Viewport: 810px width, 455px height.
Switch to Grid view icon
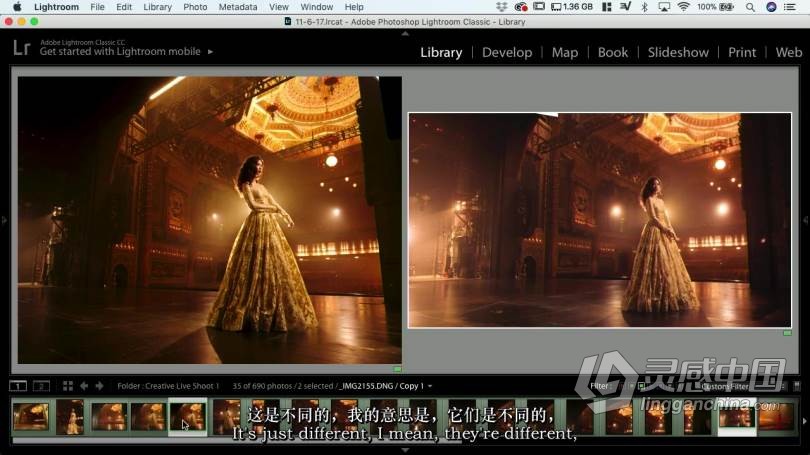tap(68, 386)
